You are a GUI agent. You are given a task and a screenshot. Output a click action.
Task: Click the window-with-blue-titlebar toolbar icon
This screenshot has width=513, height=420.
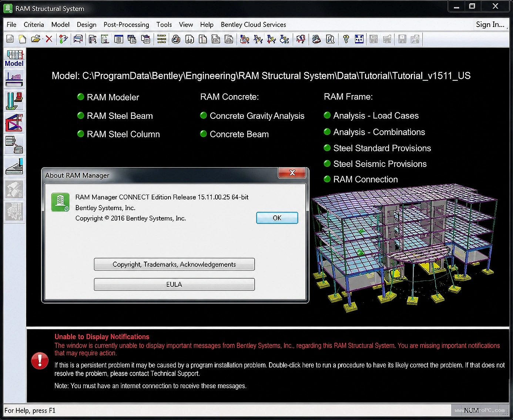pos(118,39)
